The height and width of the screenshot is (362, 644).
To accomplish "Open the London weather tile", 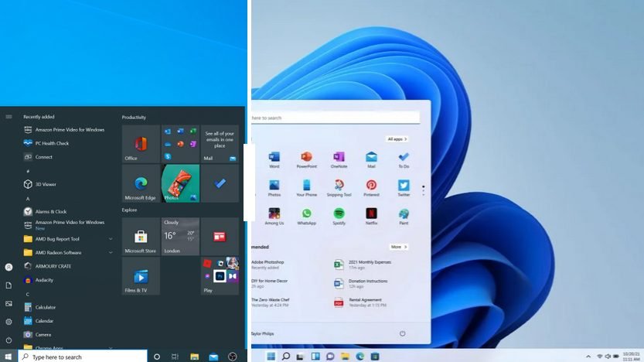I will point(180,236).
